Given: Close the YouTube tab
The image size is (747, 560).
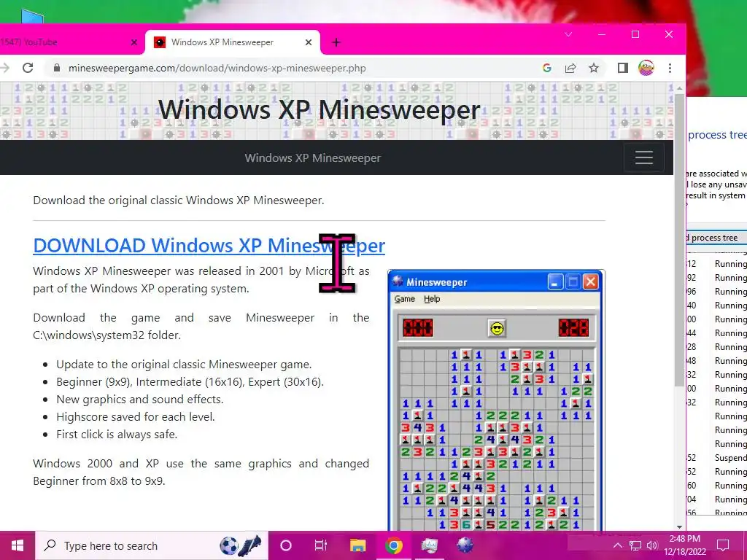Looking at the screenshot, I should click(x=134, y=42).
